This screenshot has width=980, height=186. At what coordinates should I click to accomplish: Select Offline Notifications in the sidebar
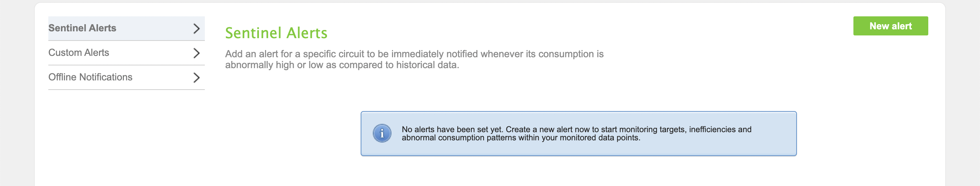pyautogui.click(x=126, y=78)
